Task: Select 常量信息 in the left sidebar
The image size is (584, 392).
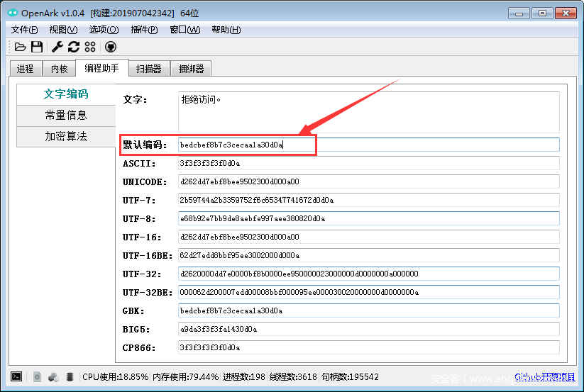Action: 66,115
